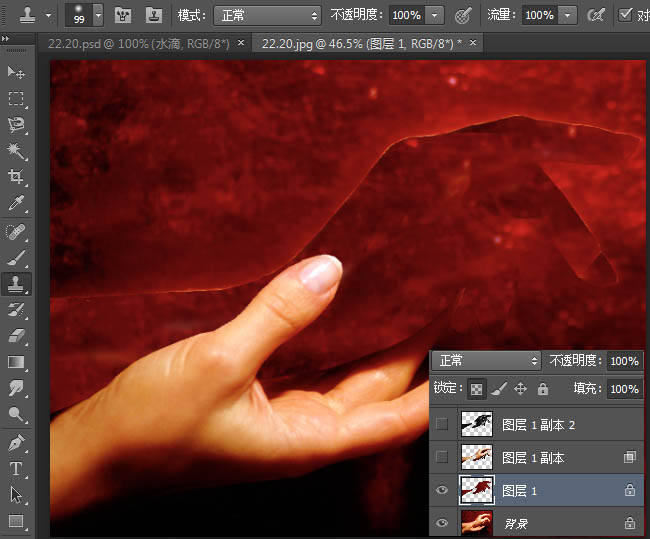Select the Gradient tool
This screenshot has height=539, width=650.
tap(16, 362)
